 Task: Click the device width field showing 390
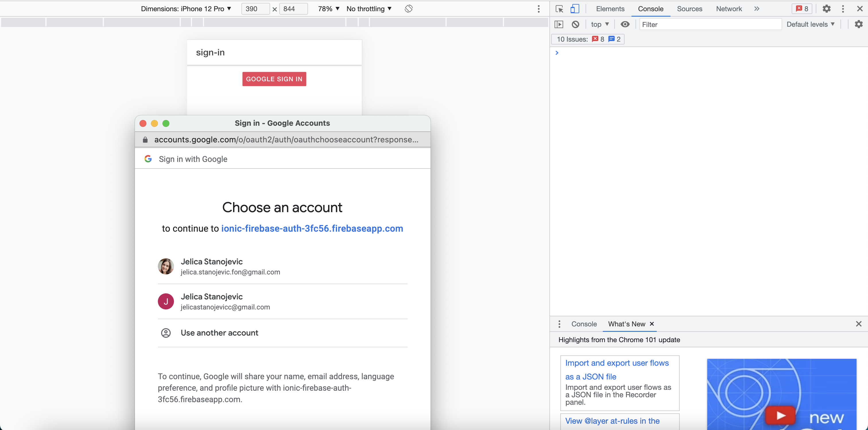coord(255,9)
